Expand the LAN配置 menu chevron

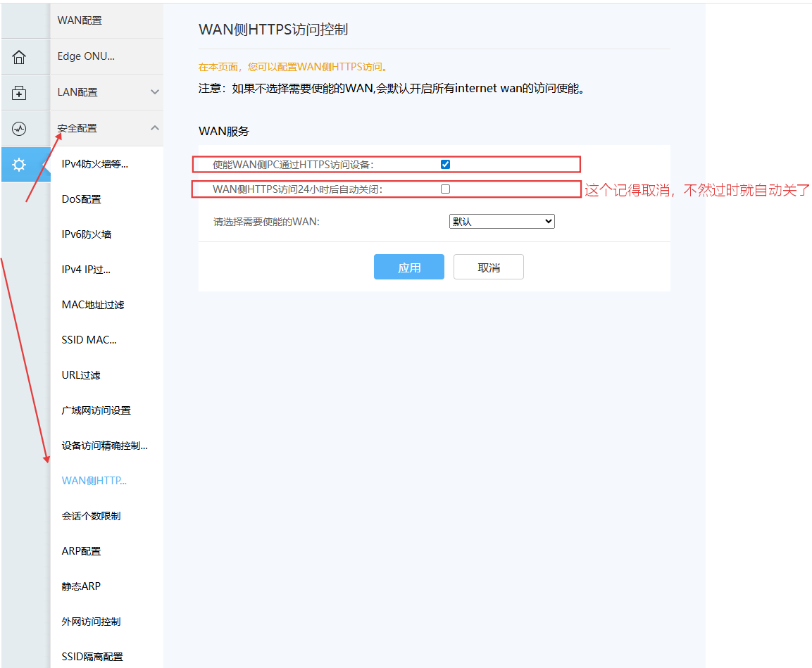tap(155, 92)
